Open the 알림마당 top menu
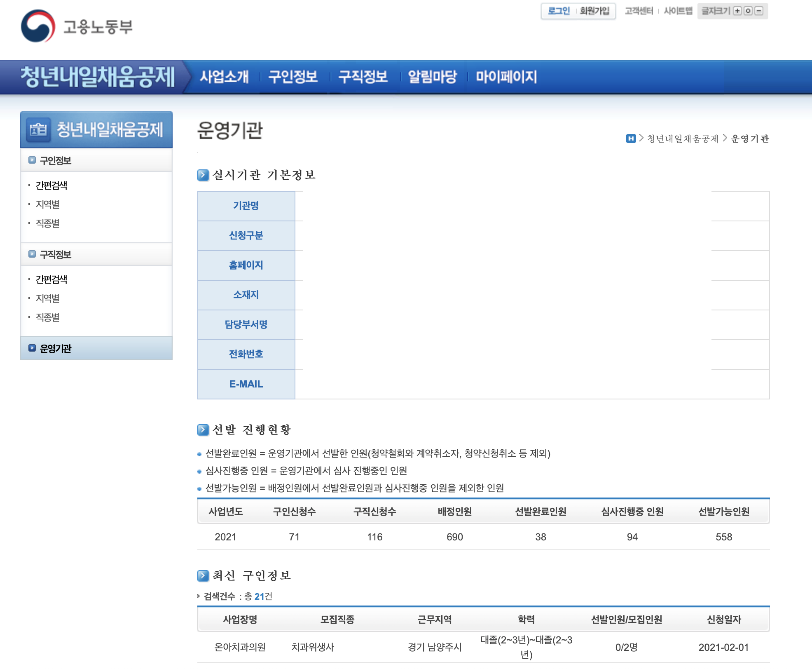 tap(432, 77)
